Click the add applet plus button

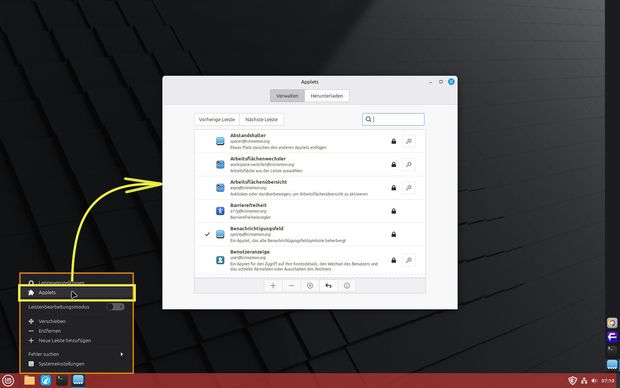click(273, 286)
